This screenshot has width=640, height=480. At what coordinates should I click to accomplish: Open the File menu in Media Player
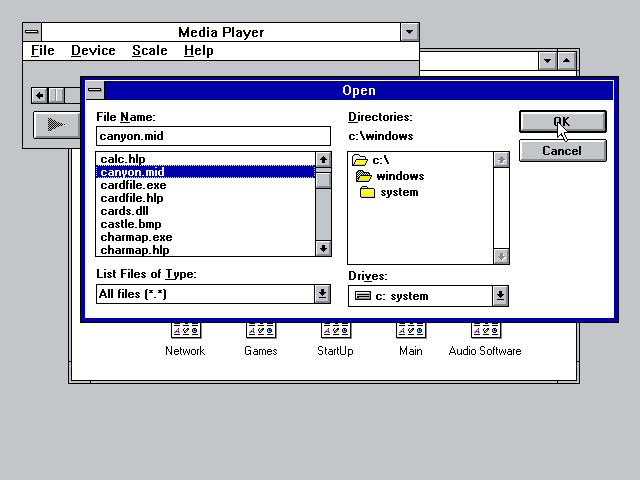[x=42, y=51]
